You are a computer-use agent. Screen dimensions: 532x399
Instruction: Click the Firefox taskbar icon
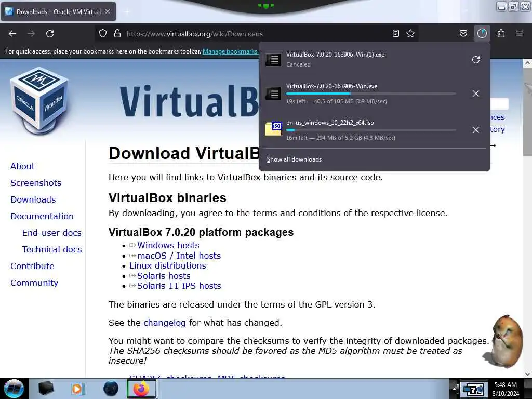click(141, 389)
